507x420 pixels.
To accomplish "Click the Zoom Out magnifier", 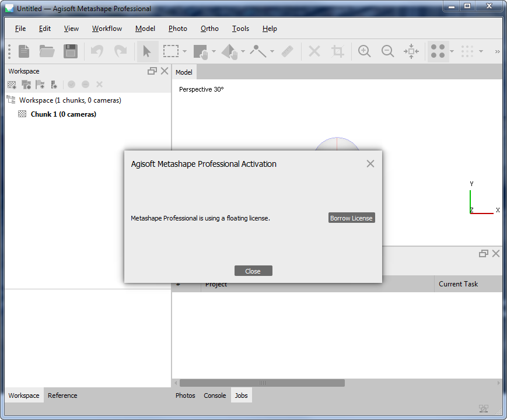I will click(x=387, y=51).
